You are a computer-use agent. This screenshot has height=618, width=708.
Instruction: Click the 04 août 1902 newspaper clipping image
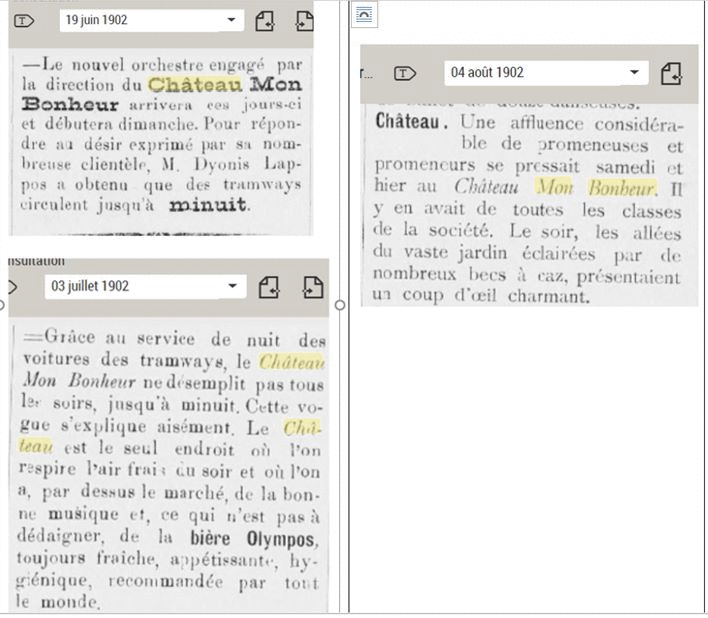[x=530, y=205]
